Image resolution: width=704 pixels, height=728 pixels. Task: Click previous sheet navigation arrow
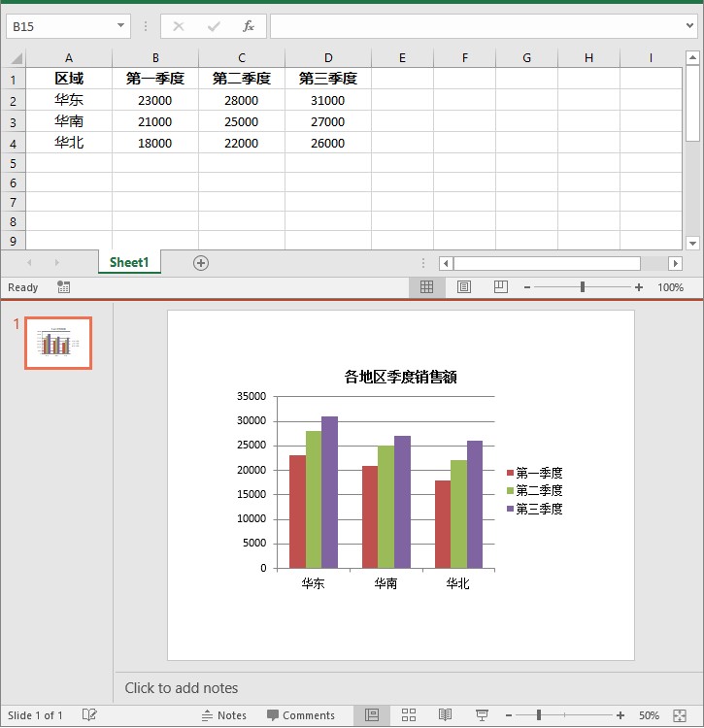pos(29,263)
